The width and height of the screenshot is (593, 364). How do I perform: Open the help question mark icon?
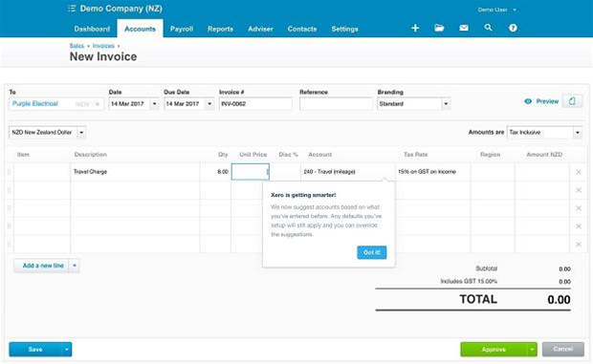click(x=513, y=28)
